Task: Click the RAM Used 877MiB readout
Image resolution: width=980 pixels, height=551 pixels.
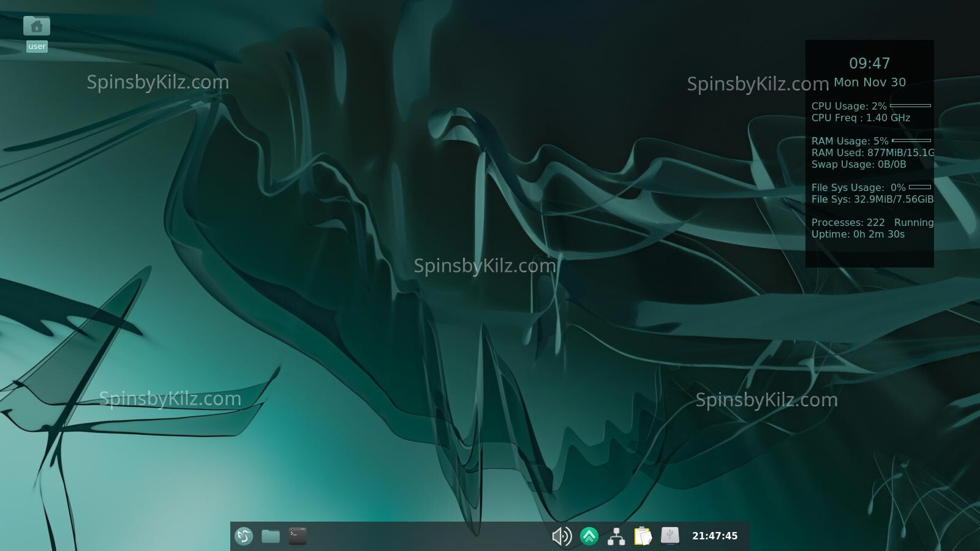Action: pos(872,153)
